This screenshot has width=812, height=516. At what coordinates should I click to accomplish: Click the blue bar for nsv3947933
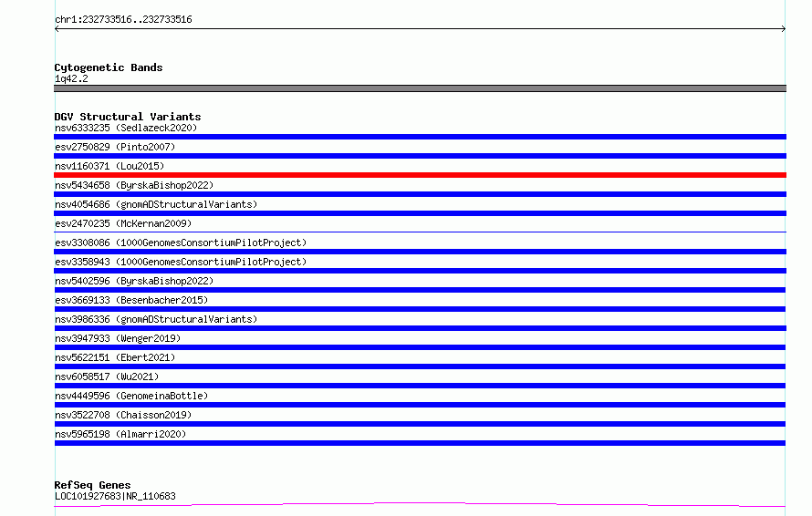[420, 347]
